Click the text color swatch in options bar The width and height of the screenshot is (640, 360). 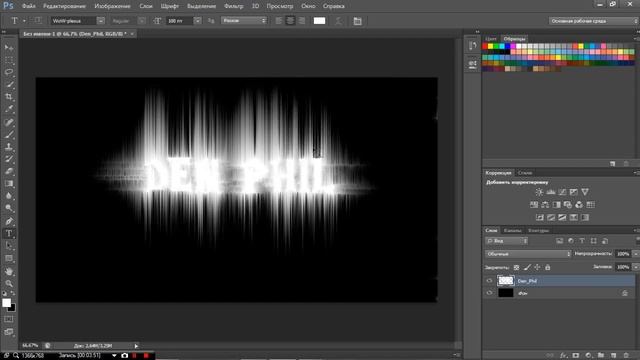click(x=319, y=21)
